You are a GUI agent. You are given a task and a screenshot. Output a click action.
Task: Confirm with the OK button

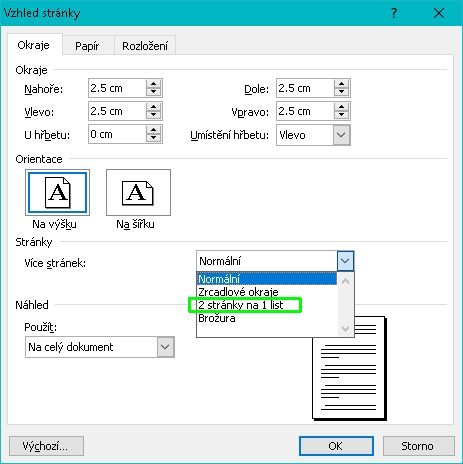[336, 446]
